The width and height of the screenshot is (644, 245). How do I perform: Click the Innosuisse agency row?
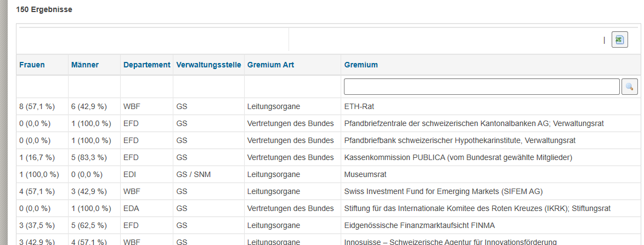pyautogui.click(x=450, y=242)
